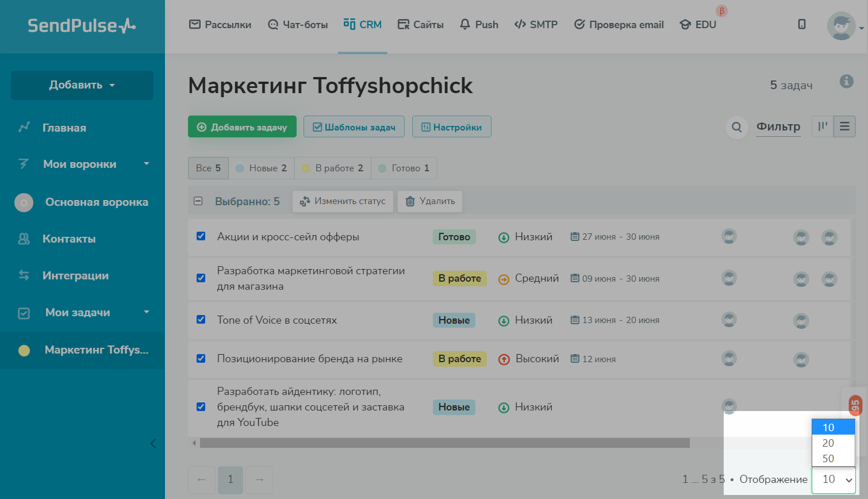Open task search with magnifier icon
This screenshot has width=868, height=499.
(736, 127)
